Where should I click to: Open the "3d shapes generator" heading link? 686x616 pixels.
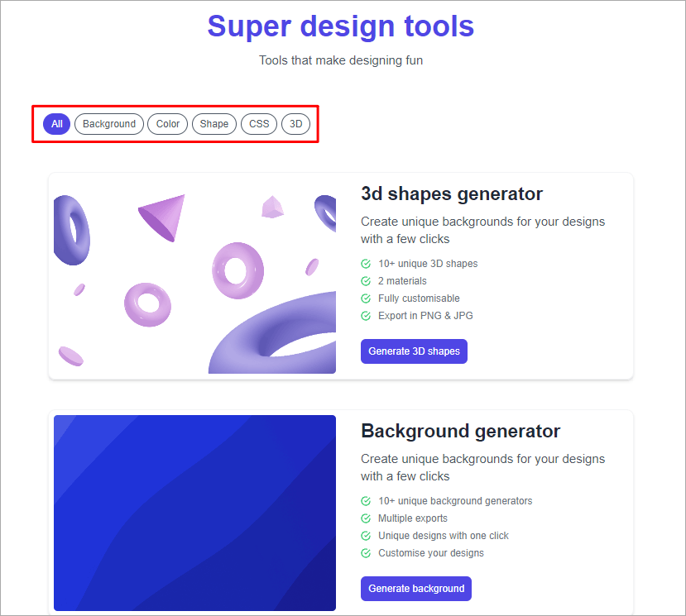click(452, 193)
